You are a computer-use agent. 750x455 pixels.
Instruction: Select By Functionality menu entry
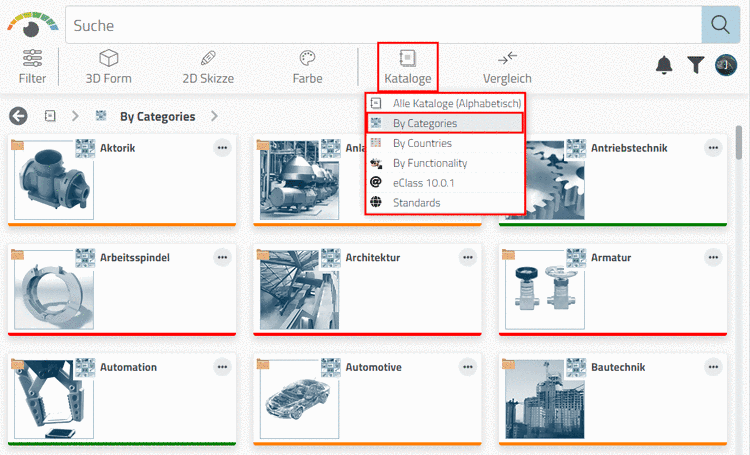pos(445,163)
